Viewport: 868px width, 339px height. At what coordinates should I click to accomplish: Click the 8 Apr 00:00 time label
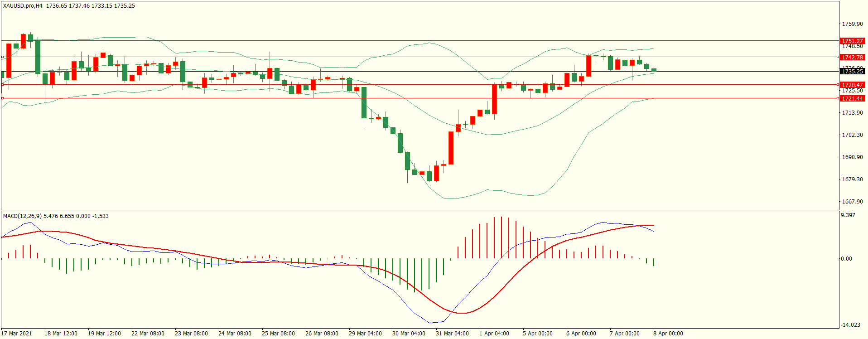[668, 334]
